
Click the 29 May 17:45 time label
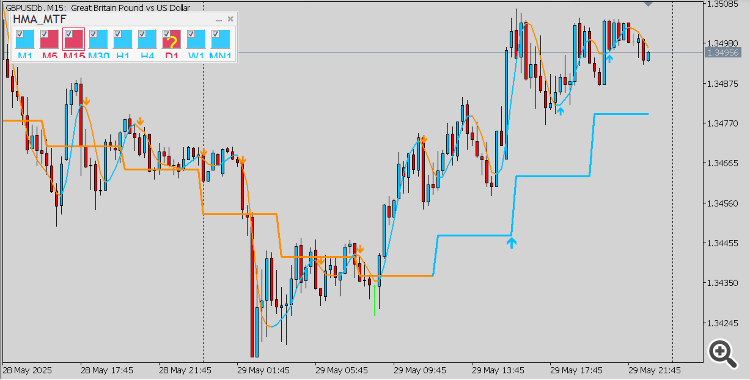(x=576, y=370)
